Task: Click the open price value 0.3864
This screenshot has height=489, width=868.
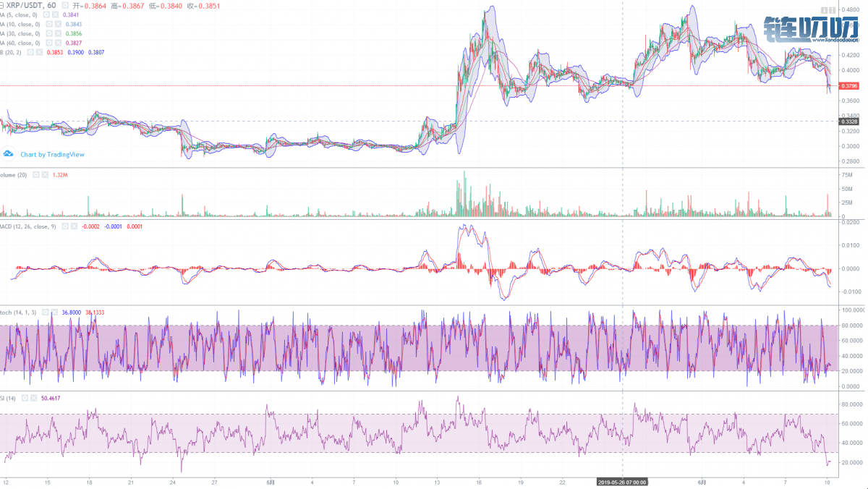Action: (x=95, y=6)
